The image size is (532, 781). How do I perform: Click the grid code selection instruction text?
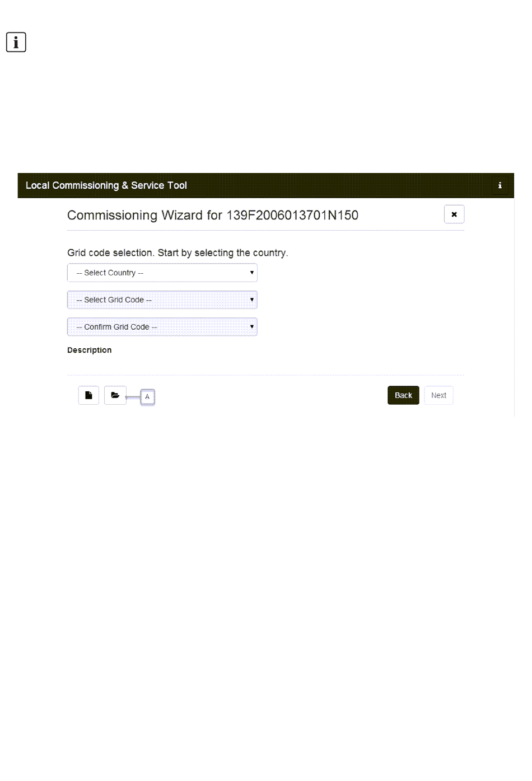point(178,253)
